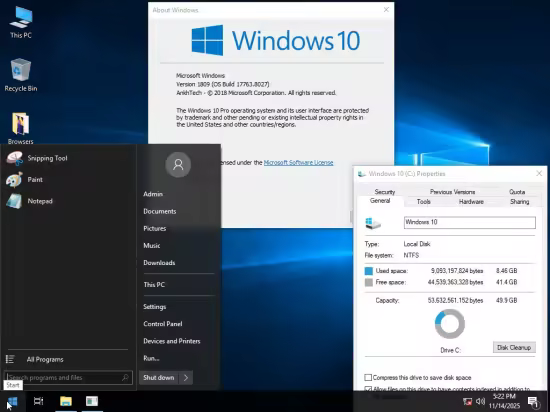The image size is (550, 412).
Task: Click drive icon in Properties General tab
Action: (x=373, y=223)
